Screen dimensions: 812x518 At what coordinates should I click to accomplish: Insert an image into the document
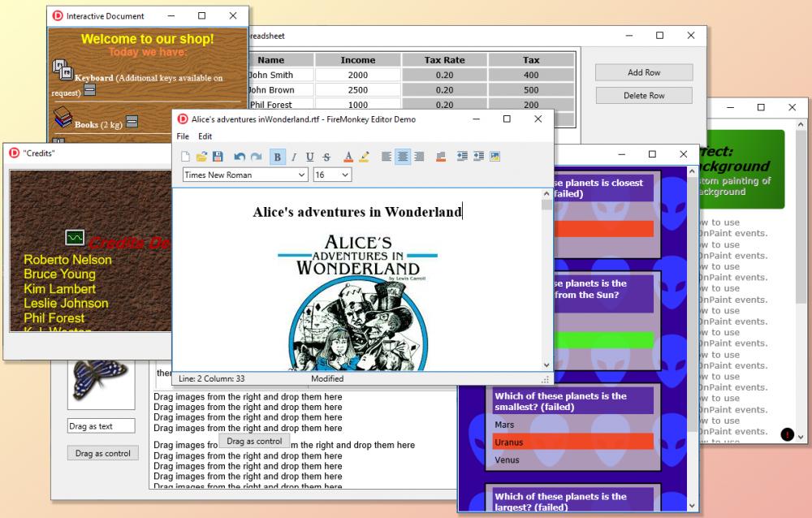coord(495,156)
